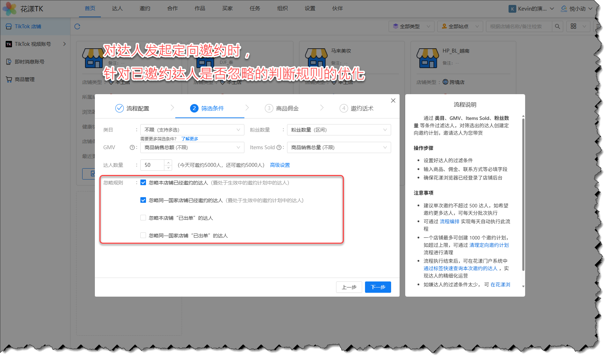Open TikTok 店铺 in the sidebar

click(28, 26)
